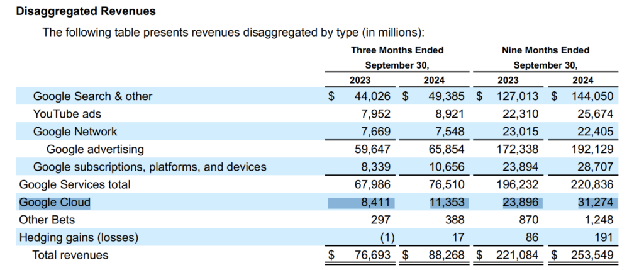644x270 pixels.
Task: Click the highlighted value 31,274
Action: pos(596,202)
